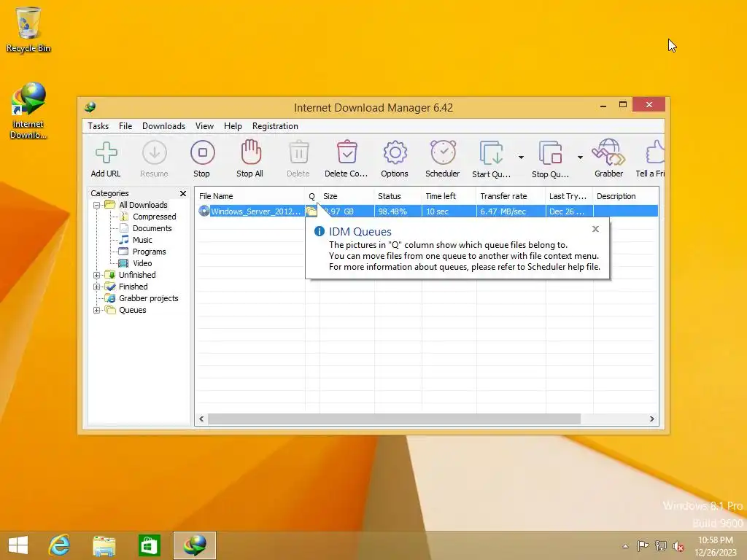Open the Scheduler clock icon
The width and height of the screenshot is (747, 560).
(443, 152)
